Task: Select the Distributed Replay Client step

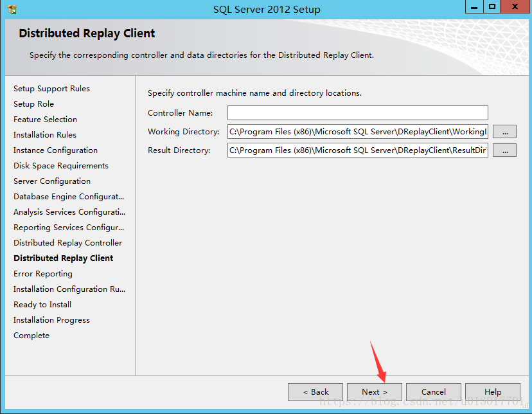Action: pyautogui.click(x=64, y=258)
